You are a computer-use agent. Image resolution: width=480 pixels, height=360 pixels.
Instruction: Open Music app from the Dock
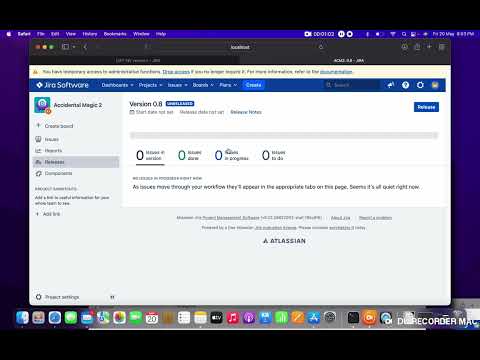tap(233, 318)
